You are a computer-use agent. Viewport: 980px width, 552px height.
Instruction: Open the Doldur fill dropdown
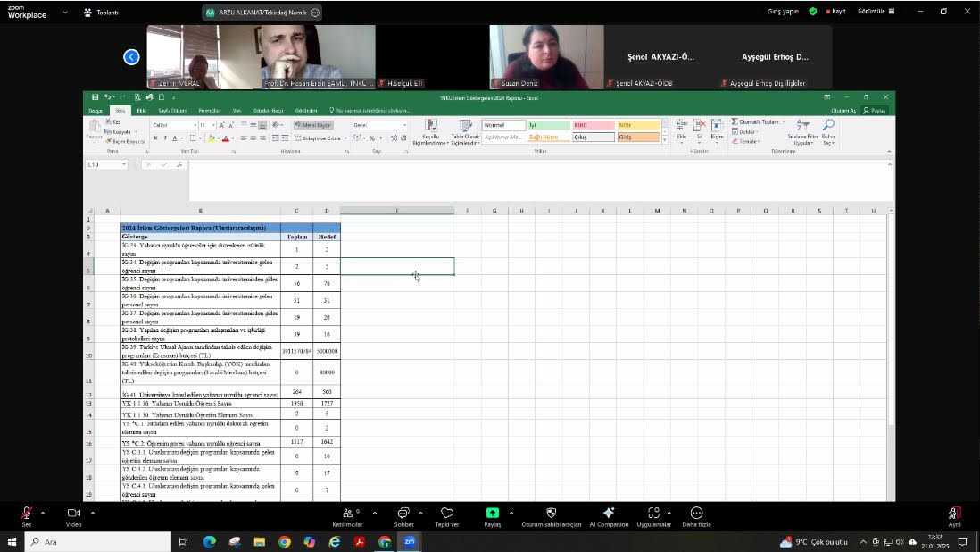pyautogui.click(x=744, y=132)
